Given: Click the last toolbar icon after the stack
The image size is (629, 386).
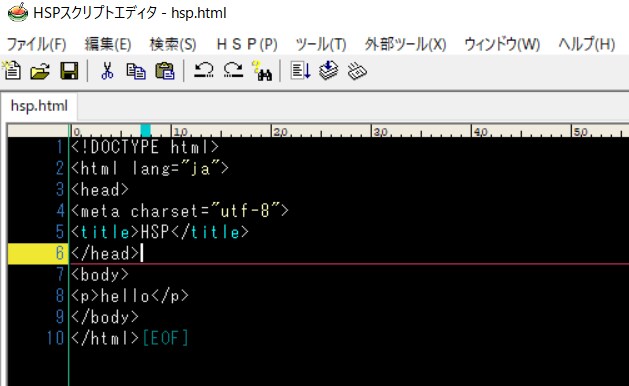Looking at the screenshot, I should point(357,71).
